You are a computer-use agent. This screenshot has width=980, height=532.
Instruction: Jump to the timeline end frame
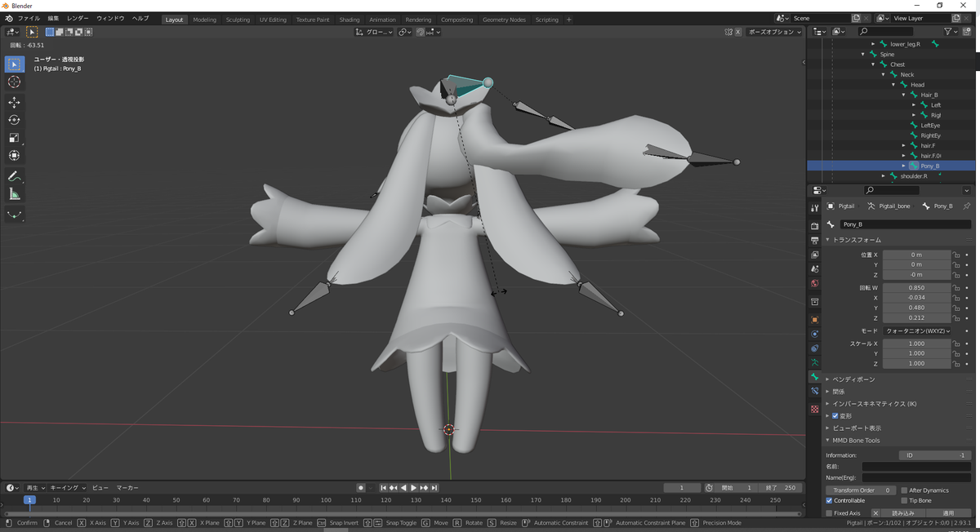coord(433,488)
